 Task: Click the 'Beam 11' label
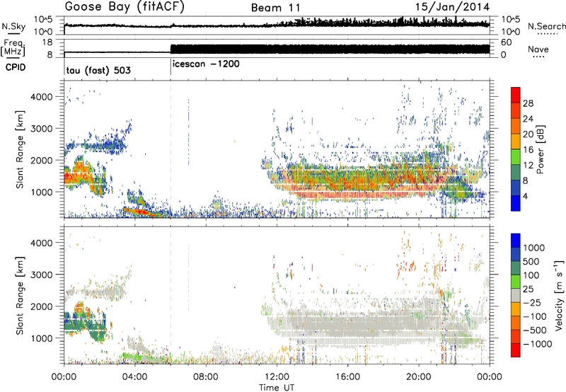coord(275,8)
